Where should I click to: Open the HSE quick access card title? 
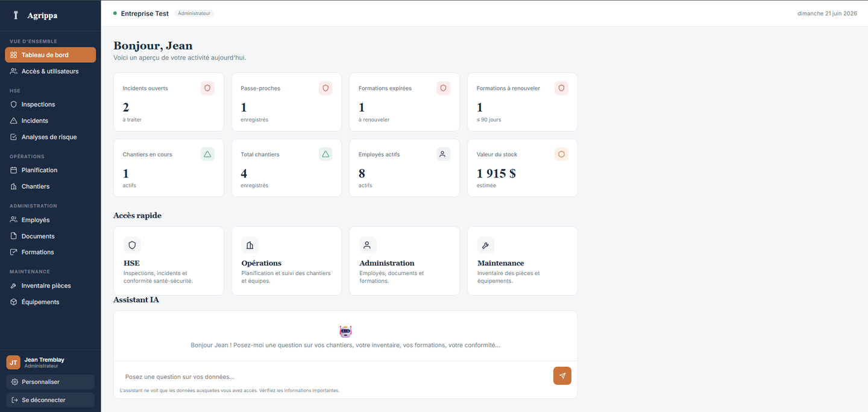coord(131,263)
